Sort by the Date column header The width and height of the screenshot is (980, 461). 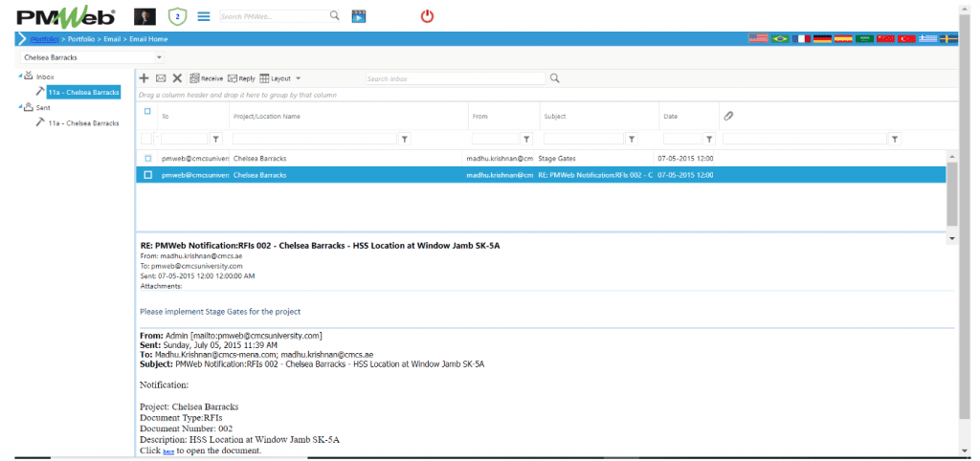[671, 116]
